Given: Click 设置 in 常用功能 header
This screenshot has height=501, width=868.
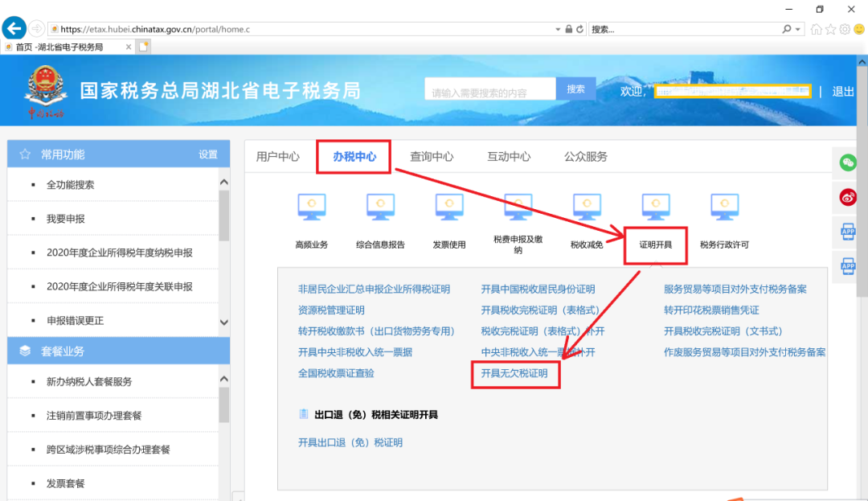Looking at the screenshot, I should click(208, 154).
